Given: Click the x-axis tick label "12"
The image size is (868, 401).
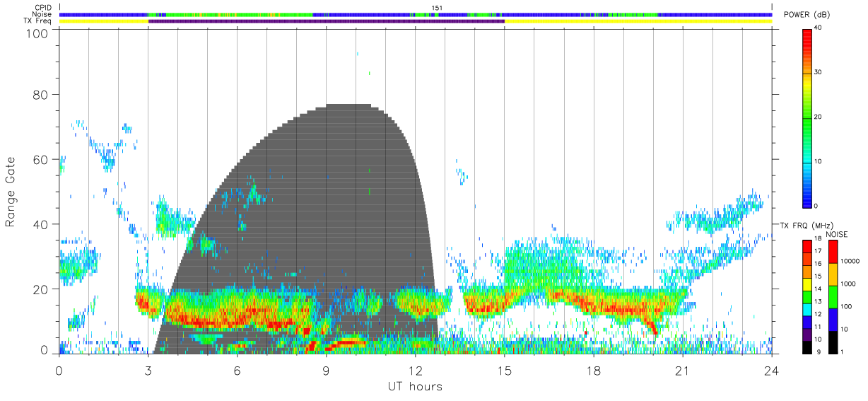Looking at the screenshot, I should point(416,370).
